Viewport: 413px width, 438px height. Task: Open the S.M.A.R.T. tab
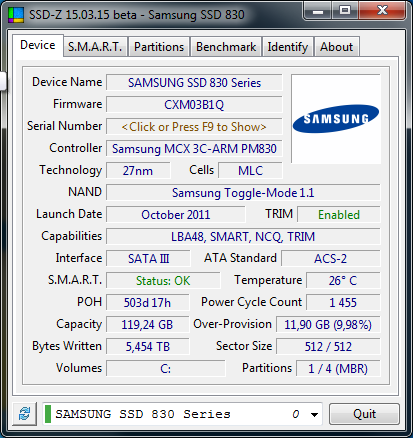coord(95,47)
